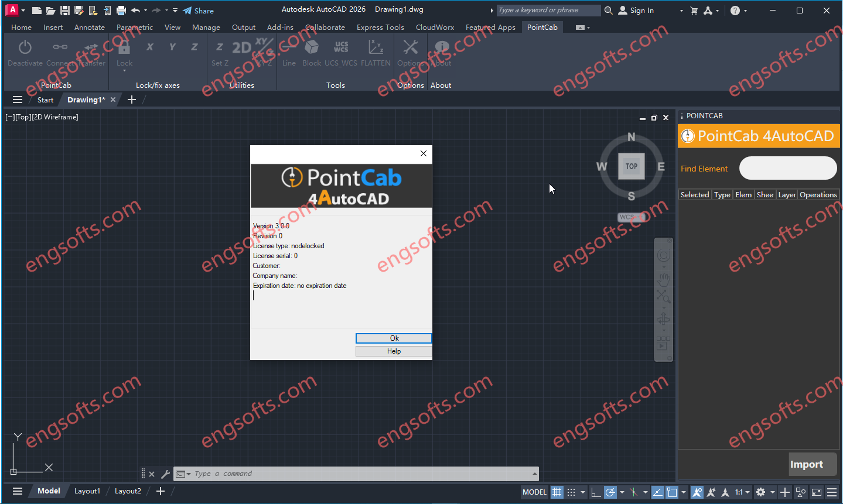843x504 pixels.
Task: Open the Manage ribbon tab
Action: [x=206, y=27]
